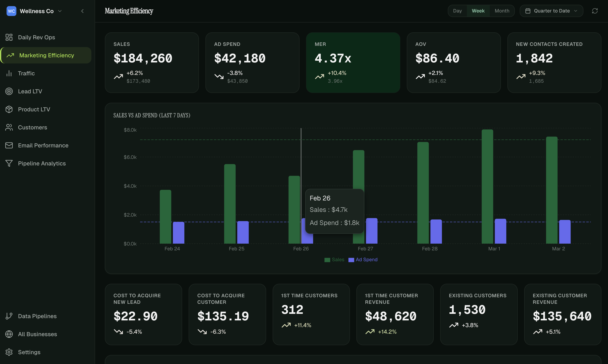The width and height of the screenshot is (608, 364).
Task: Switch granularity to Week
Action: coord(478,11)
